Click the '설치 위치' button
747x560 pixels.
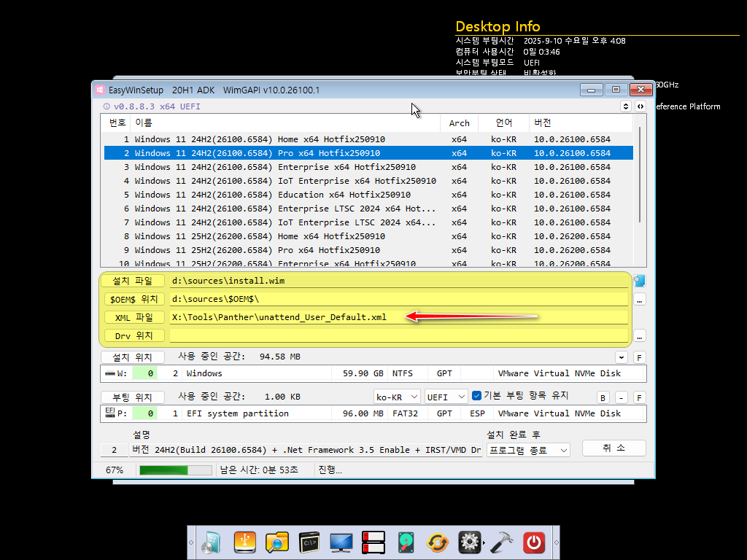(x=133, y=357)
